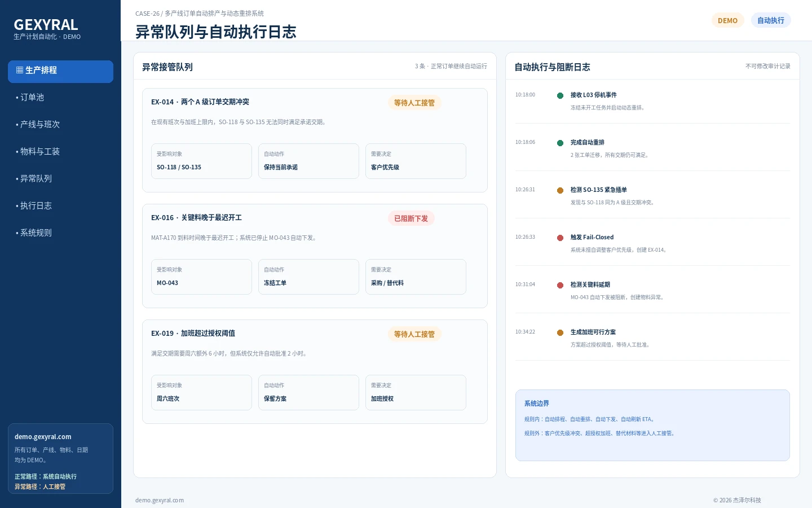The height and width of the screenshot is (508, 812).
Task: Click the GEXYRAL logo
Action: [46, 25]
